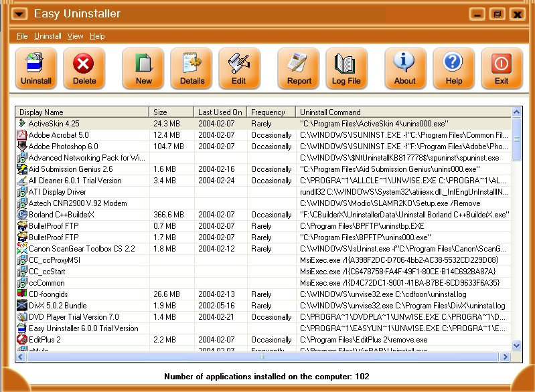The width and height of the screenshot is (535, 392).
Task: Click the horizontal scrollbar right arrow
Action: tap(505, 357)
